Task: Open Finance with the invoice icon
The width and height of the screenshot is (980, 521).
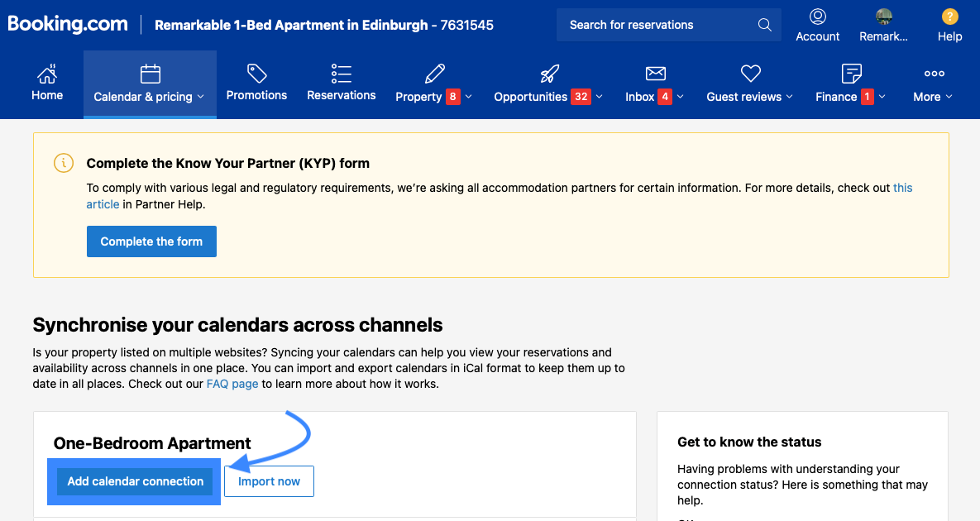Action: pyautogui.click(x=851, y=73)
